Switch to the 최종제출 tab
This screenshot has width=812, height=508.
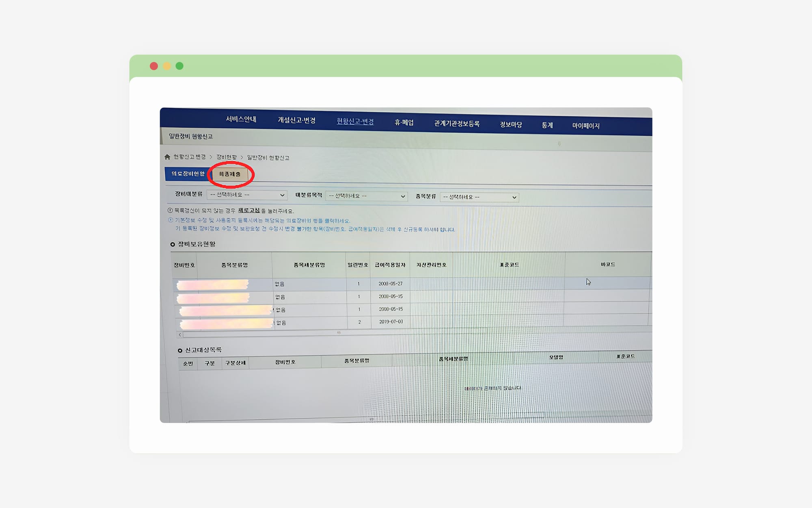pos(230,174)
